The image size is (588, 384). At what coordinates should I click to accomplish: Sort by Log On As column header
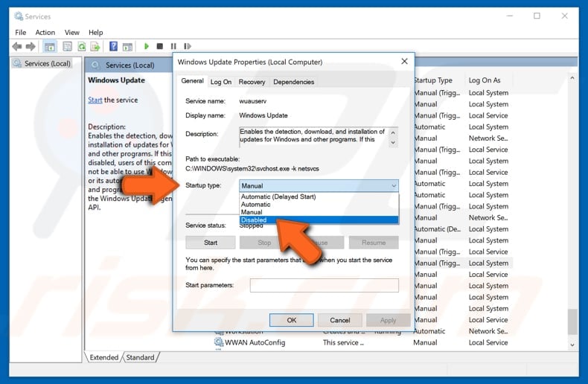coord(485,80)
